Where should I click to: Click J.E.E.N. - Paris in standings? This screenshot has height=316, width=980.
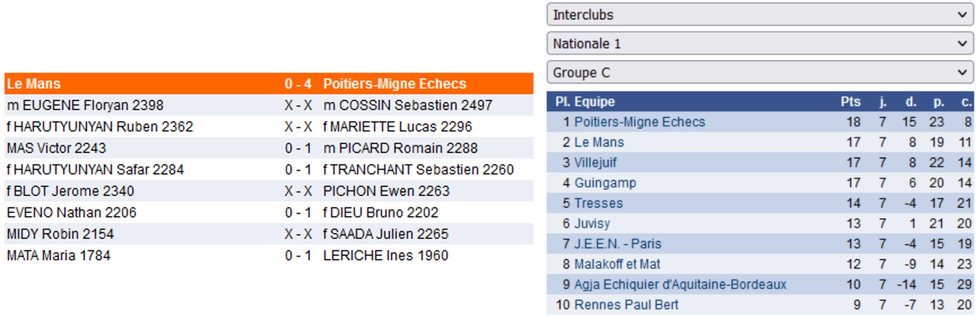point(617,243)
